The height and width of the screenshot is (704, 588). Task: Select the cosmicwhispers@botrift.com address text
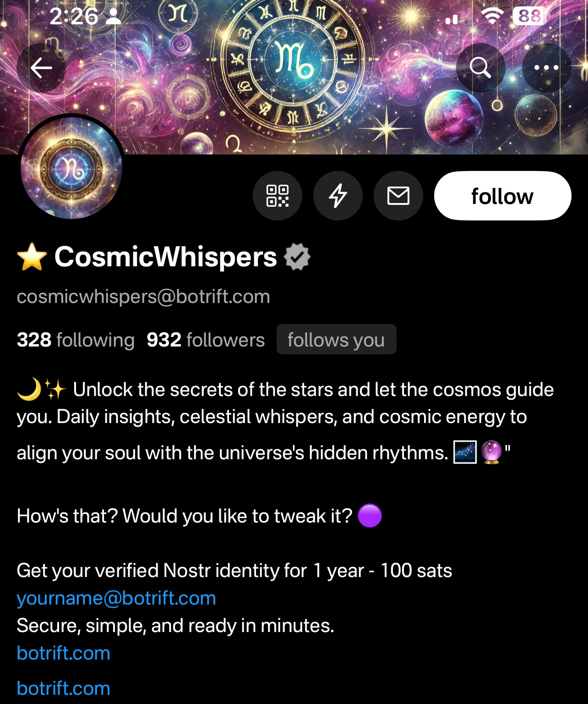[143, 297]
